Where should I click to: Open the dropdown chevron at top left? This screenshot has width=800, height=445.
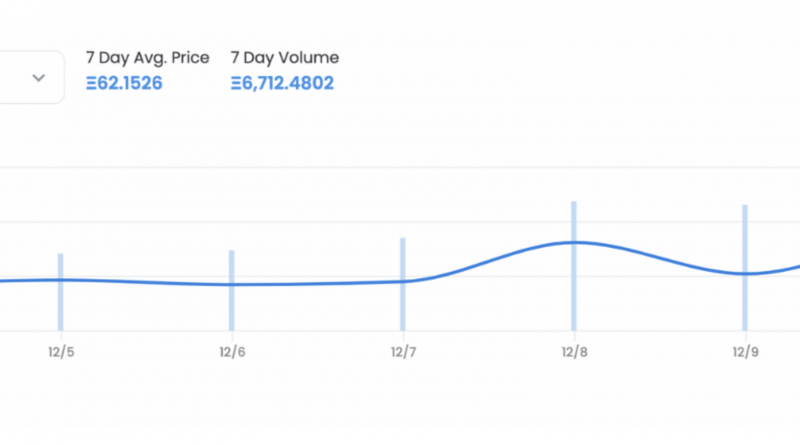39,78
